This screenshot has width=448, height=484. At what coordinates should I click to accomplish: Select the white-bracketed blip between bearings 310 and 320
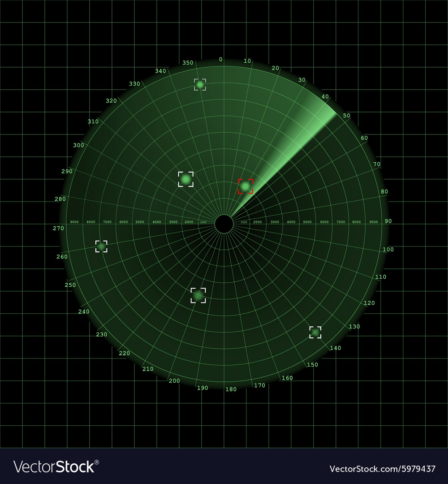click(186, 179)
